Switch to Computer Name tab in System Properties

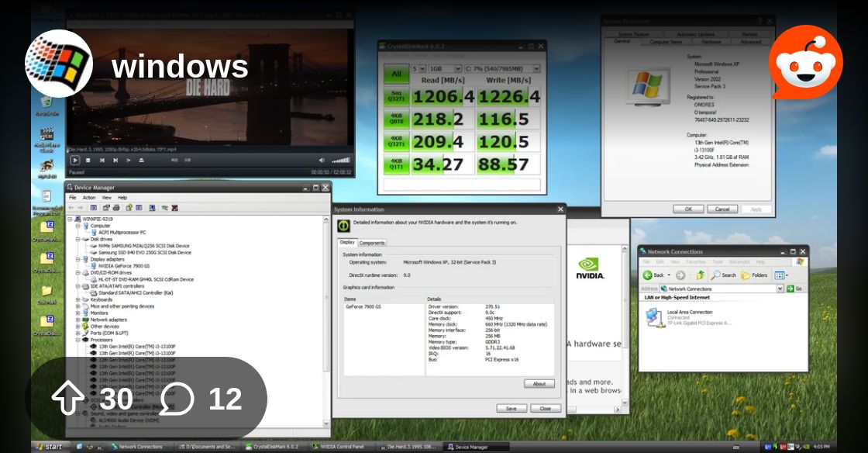[665, 42]
